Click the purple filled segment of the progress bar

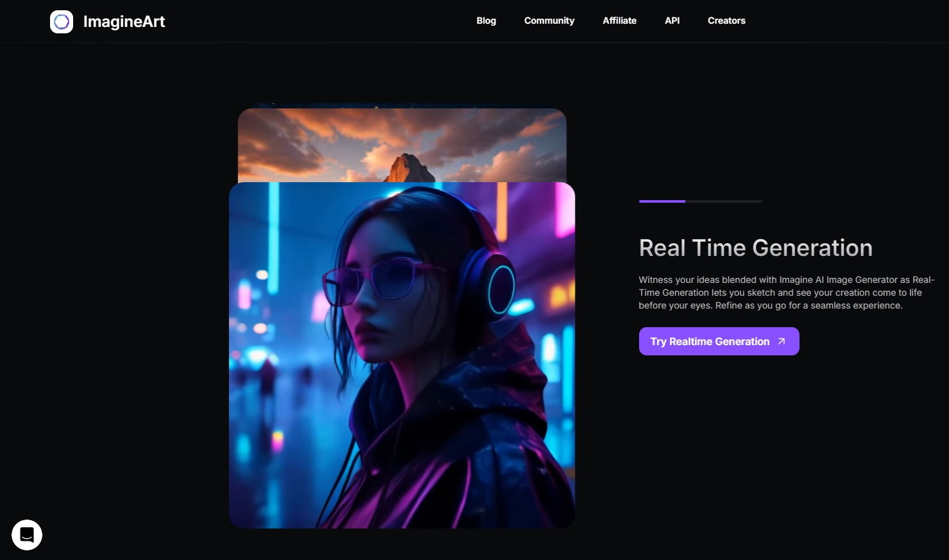click(x=662, y=201)
